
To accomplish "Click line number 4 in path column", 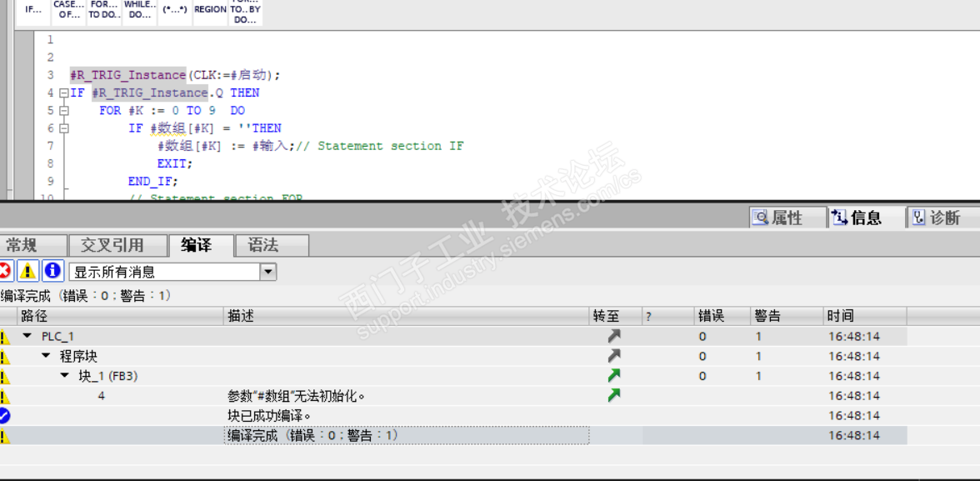I will [102, 396].
